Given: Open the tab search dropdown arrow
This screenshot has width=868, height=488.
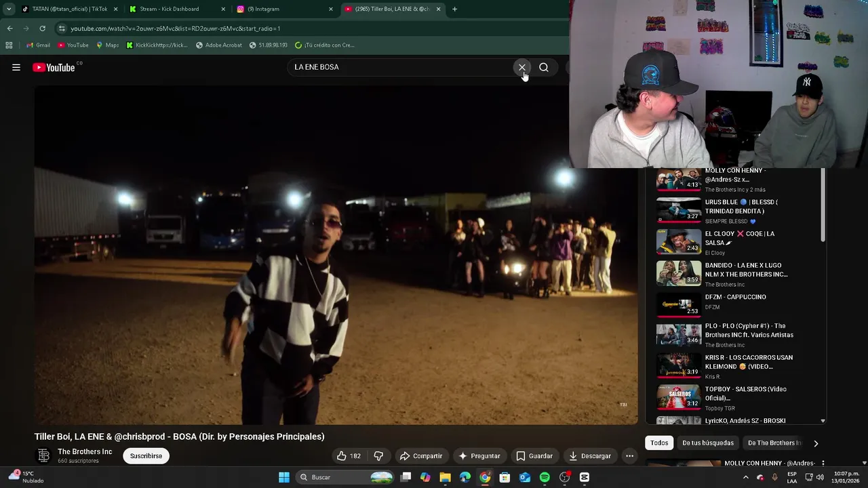Looking at the screenshot, I should pyautogui.click(x=8, y=9).
